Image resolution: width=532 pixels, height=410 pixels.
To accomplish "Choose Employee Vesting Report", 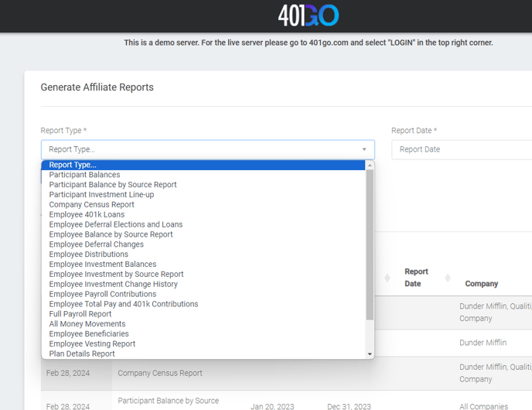I will [92, 344].
